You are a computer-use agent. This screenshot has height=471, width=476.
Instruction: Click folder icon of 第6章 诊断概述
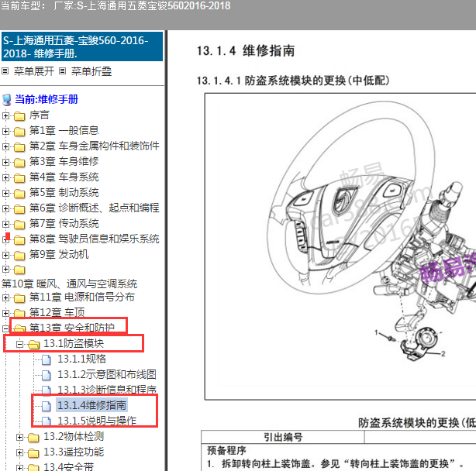[19, 208]
